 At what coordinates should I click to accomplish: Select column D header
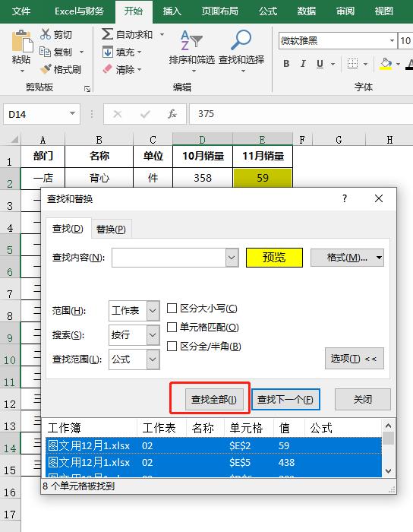(x=202, y=139)
